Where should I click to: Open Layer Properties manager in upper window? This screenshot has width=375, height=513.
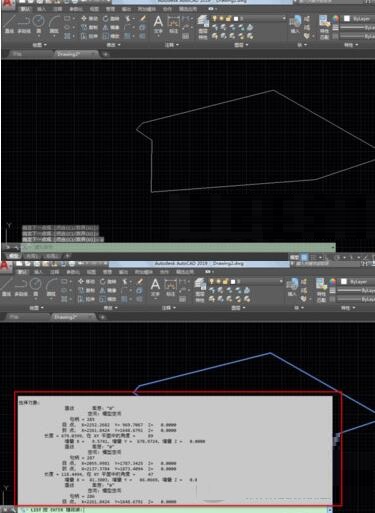pyautogui.click(x=203, y=27)
